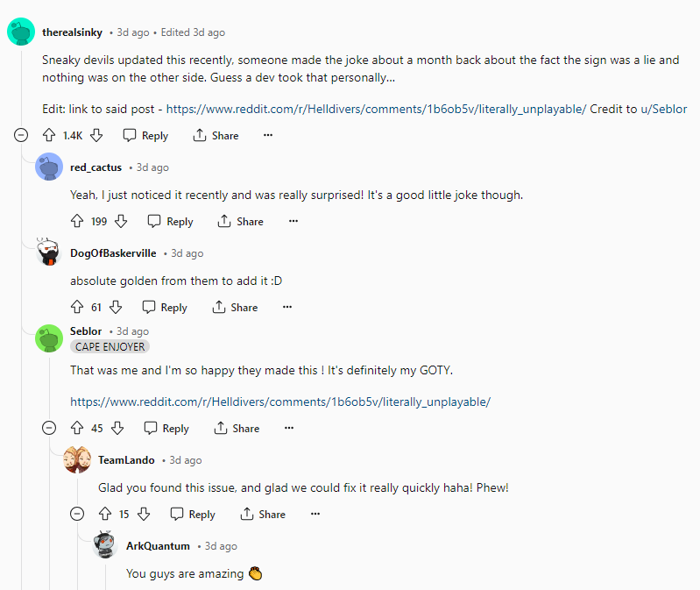This screenshot has height=590, width=700.
Task: Collapse therealsinky's comment thread
Action: point(22,135)
